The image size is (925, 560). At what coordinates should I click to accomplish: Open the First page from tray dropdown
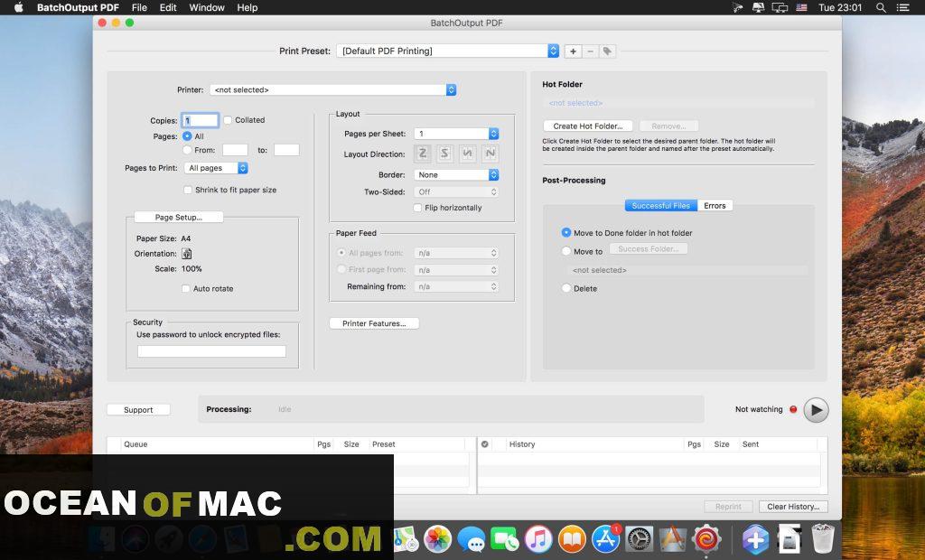coord(456,270)
